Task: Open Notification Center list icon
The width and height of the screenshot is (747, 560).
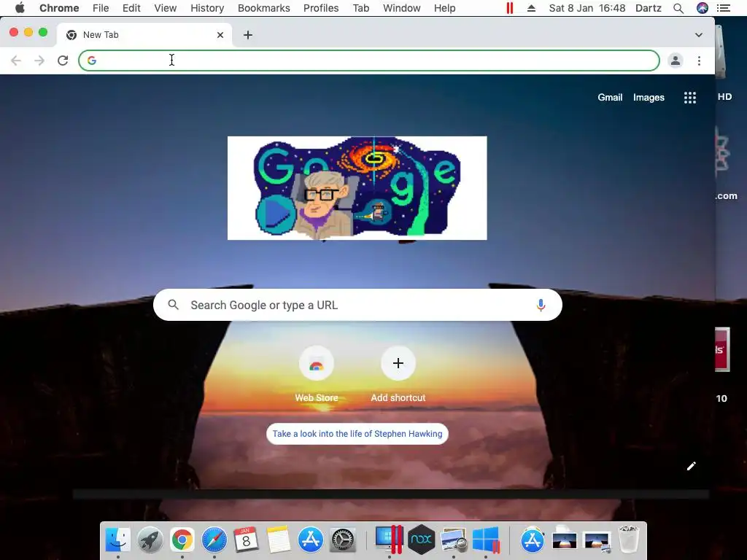Action: pyautogui.click(x=723, y=8)
